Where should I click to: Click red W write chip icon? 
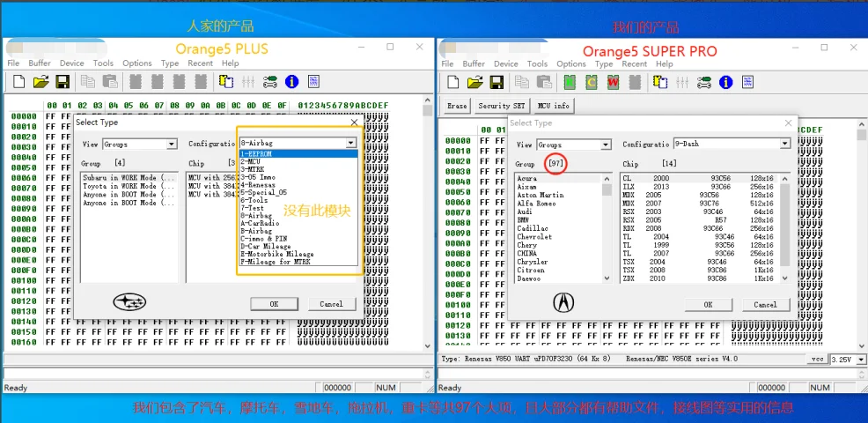[x=613, y=83]
